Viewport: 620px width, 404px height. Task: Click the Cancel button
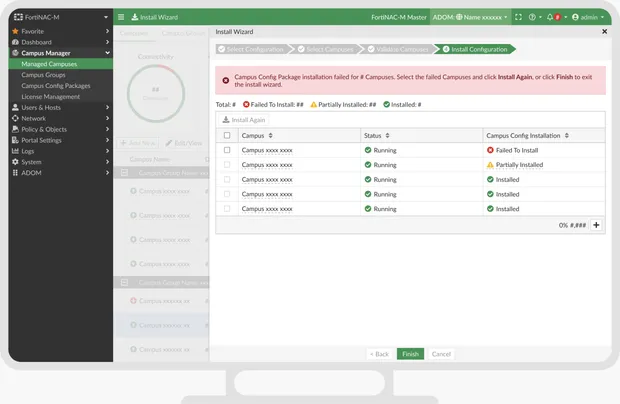pyautogui.click(x=441, y=354)
